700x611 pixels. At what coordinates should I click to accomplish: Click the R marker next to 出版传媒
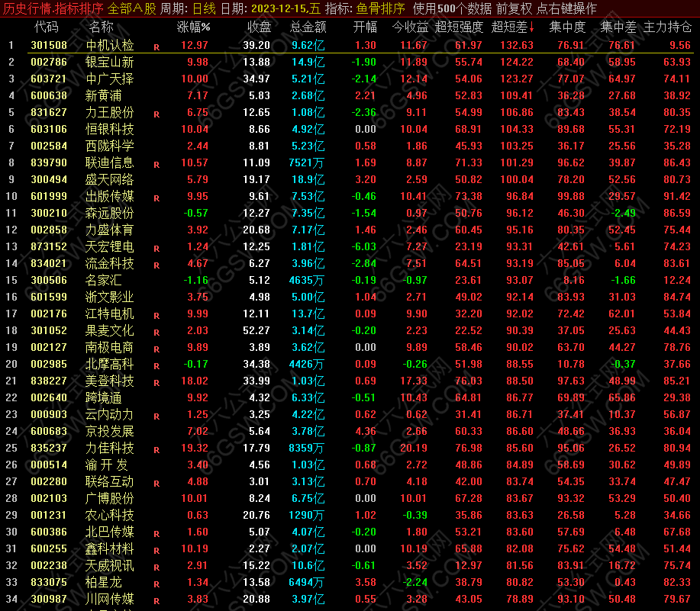click(156, 198)
